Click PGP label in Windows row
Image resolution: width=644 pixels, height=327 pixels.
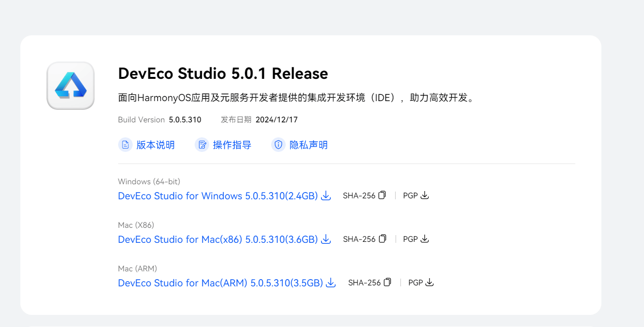[411, 196]
